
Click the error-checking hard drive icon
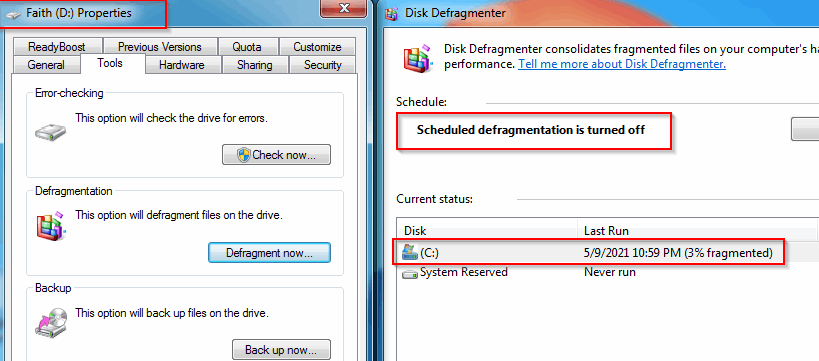point(51,132)
